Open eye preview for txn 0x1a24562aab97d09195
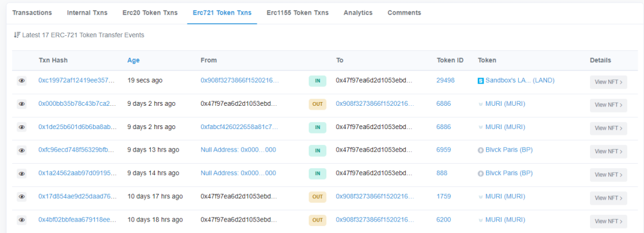The width and height of the screenshot is (644, 233). [22, 174]
